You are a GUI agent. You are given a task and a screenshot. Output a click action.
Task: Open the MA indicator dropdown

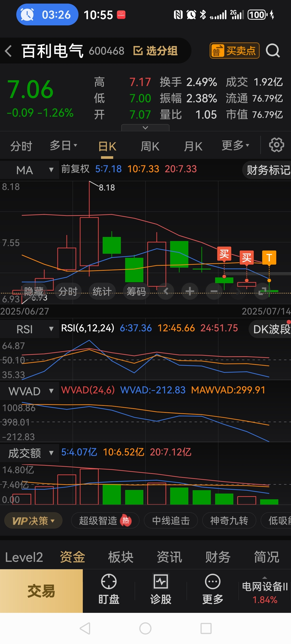tap(29, 170)
